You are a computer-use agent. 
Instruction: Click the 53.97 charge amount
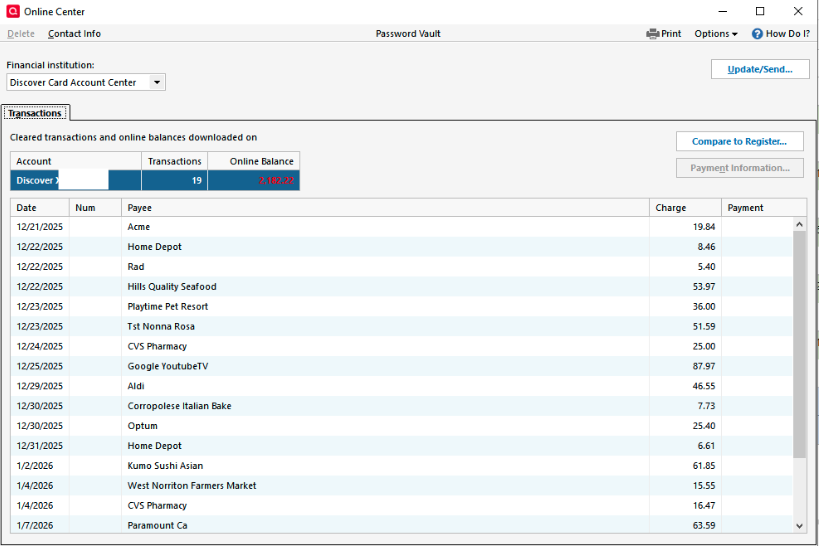(x=704, y=286)
